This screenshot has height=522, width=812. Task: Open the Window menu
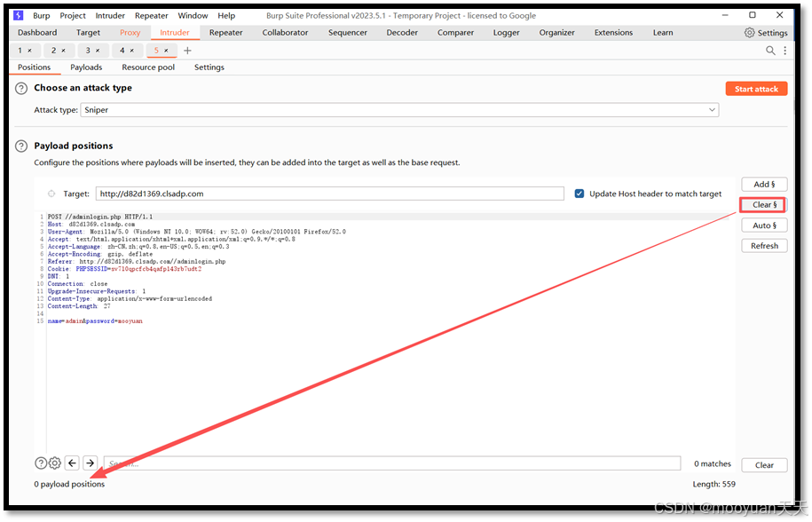point(193,16)
